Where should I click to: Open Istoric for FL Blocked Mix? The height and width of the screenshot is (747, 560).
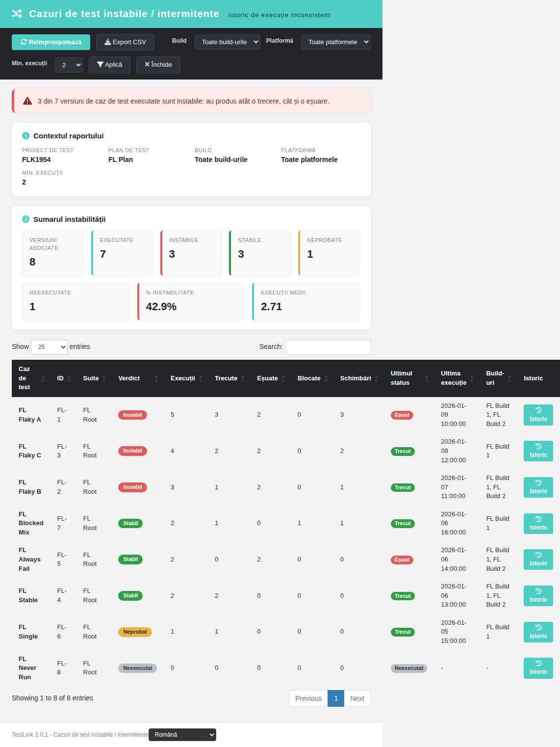(538, 523)
